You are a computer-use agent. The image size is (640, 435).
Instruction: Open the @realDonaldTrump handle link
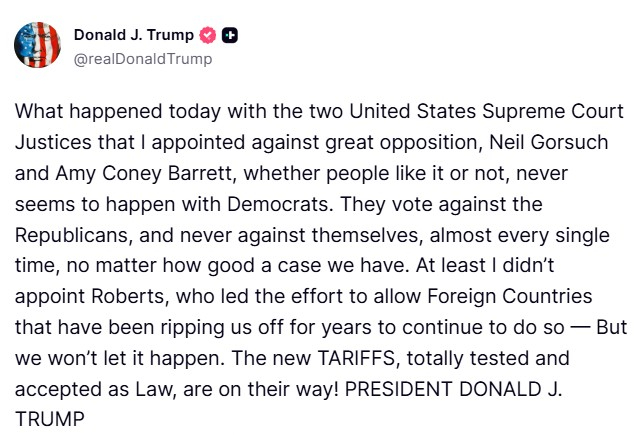142,58
